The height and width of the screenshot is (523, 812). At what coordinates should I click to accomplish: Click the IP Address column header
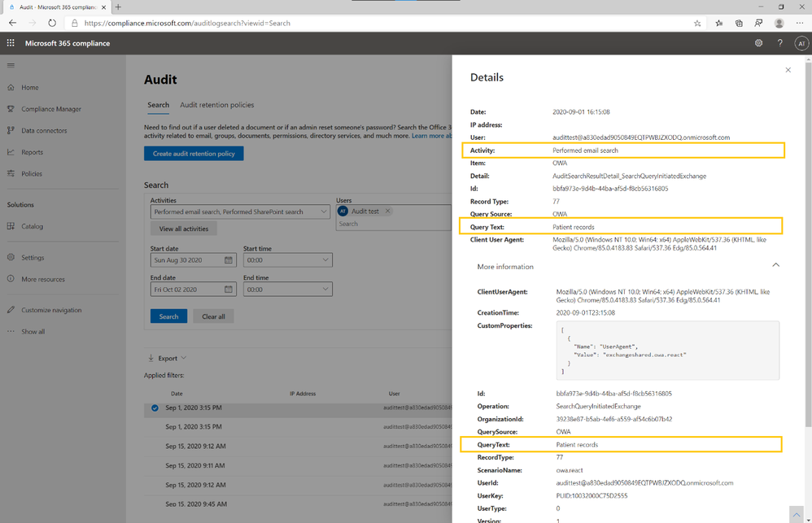(x=303, y=394)
